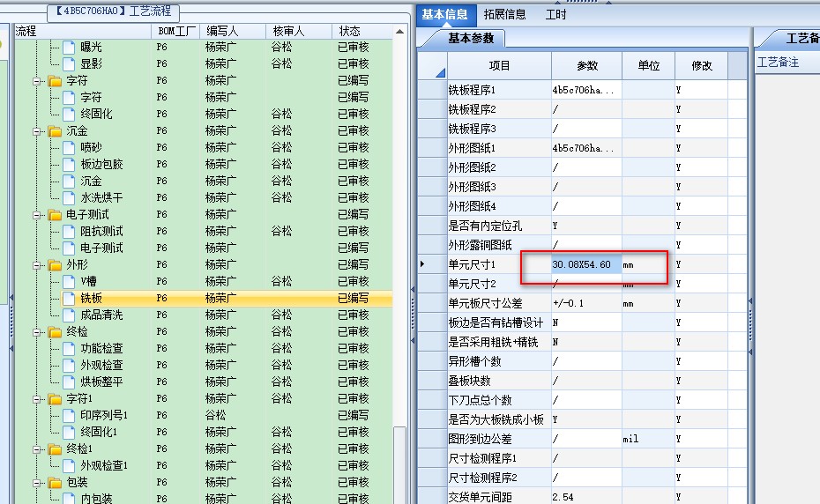Click the 字符1 folder icon
820x504 pixels.
point(55,399)
